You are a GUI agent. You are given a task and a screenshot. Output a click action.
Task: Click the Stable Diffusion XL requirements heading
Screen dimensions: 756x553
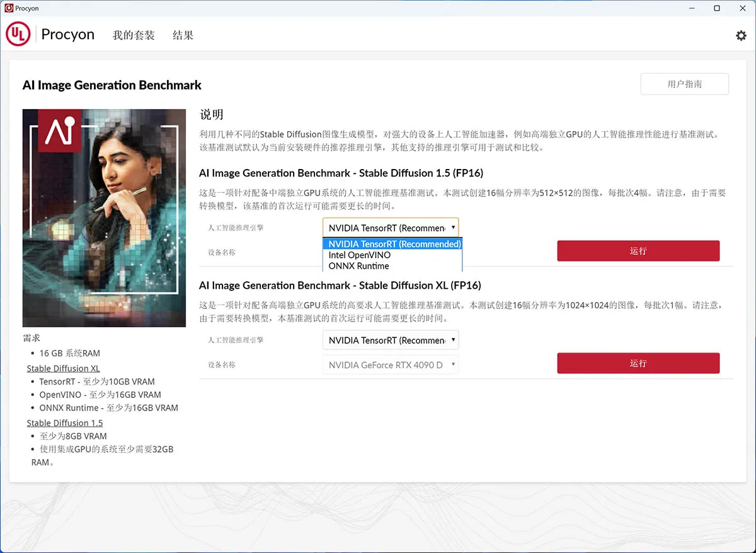[x=63, y=368]
